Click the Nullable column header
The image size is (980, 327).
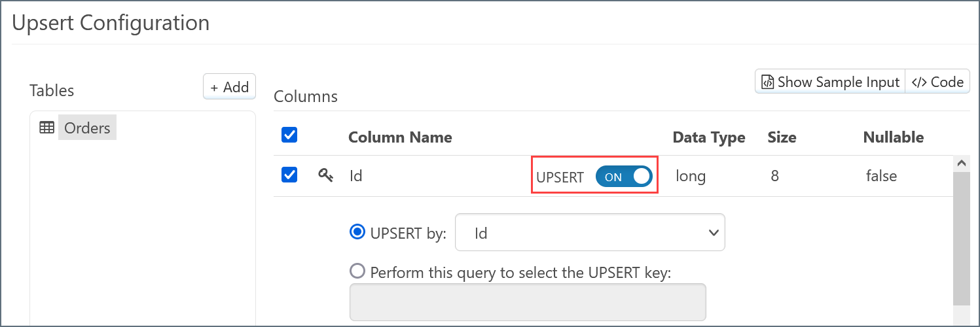tap(893, 137)
